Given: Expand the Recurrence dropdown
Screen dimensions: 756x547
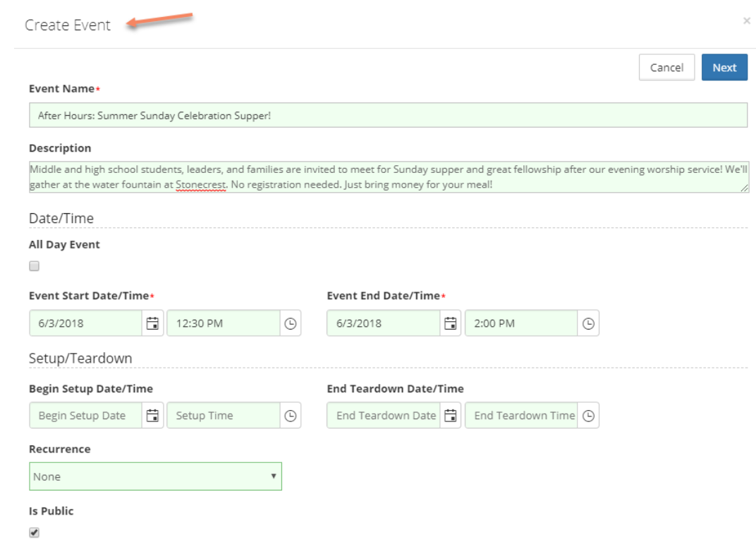Looking at the screenshot, I should 155,476.
